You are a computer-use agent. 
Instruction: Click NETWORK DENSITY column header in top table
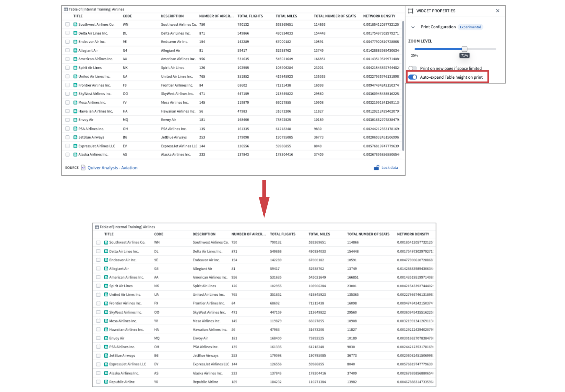pyautogui.click(x=379, y=16)
